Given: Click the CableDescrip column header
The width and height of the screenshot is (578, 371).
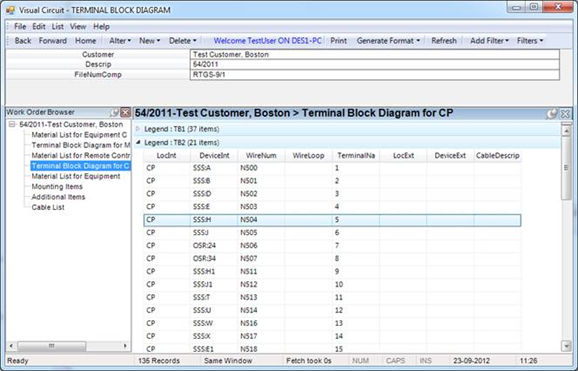Looking at the screenshot, I should click(497, 156).
